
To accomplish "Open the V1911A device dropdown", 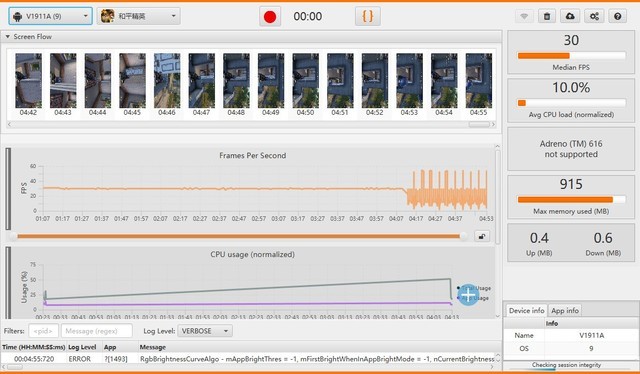I will point(50,16).
